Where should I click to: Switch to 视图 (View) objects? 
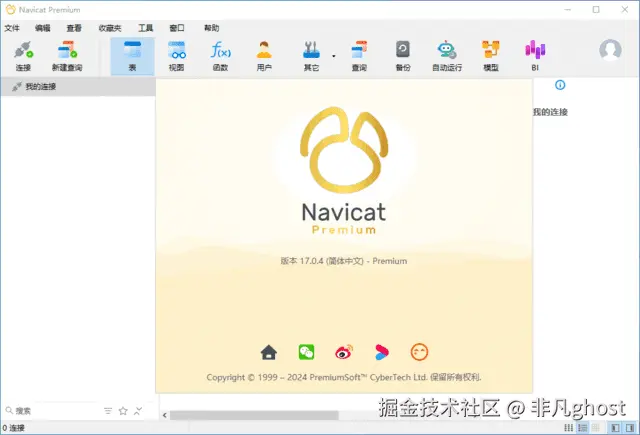pyautogui.click(x=176, y=56)
